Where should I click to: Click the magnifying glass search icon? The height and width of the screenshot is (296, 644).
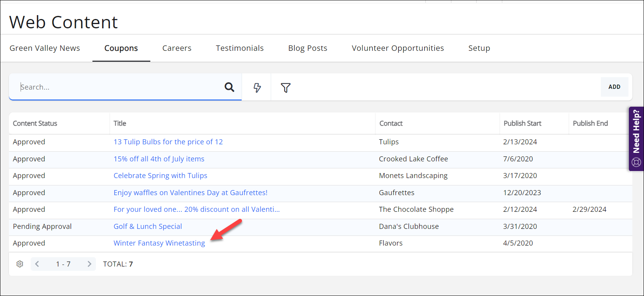pyautogui.click(x=229, y=87)
